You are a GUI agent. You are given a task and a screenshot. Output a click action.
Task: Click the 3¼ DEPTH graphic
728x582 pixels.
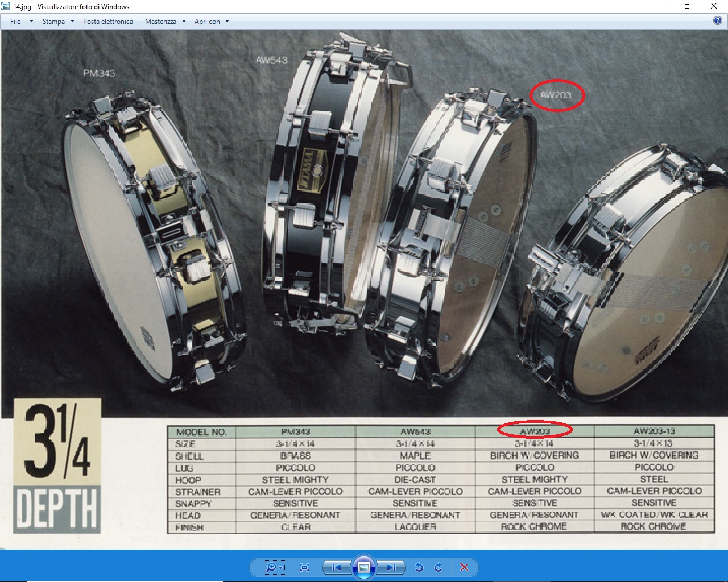[x=57, y=465]
